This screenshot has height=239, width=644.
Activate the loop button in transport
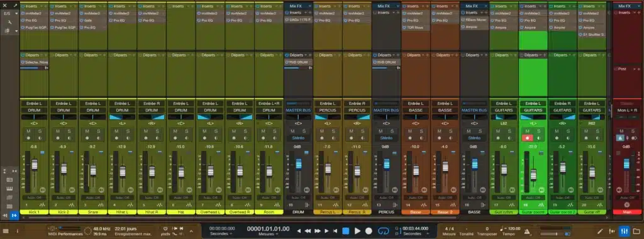tap(383, 231)
